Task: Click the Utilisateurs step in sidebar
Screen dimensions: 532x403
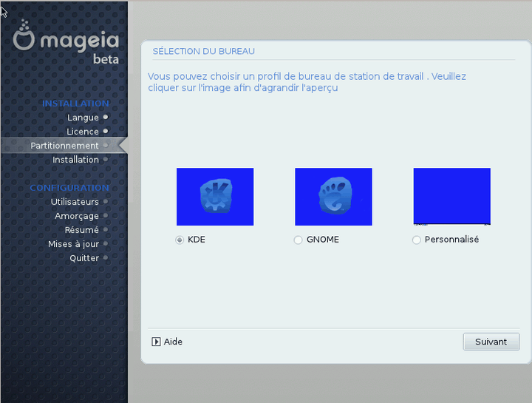Action: pos(75,202)
